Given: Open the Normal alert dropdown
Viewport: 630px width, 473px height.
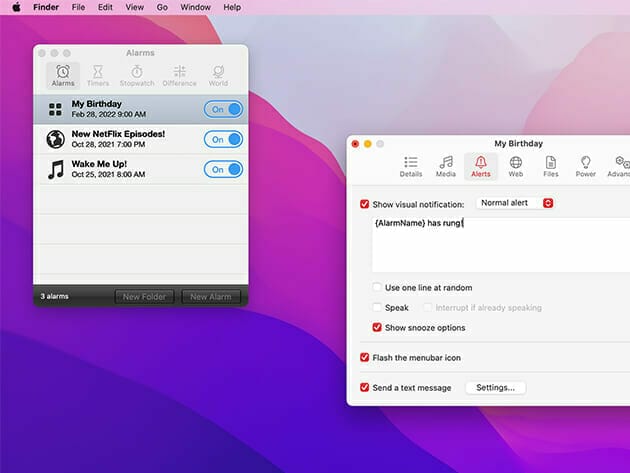Looking at the screenshot, I should point(515,203).
